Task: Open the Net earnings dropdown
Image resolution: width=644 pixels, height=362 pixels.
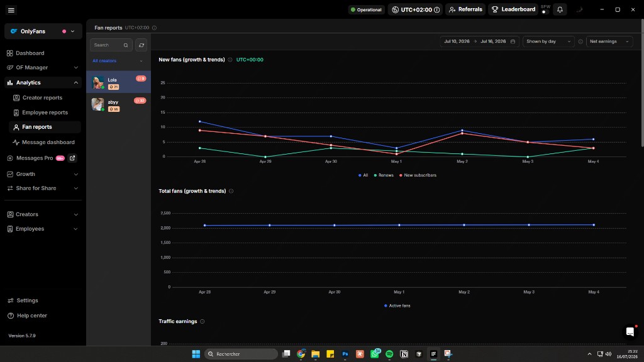Action: pyautogui.click(x=609, y=41)
